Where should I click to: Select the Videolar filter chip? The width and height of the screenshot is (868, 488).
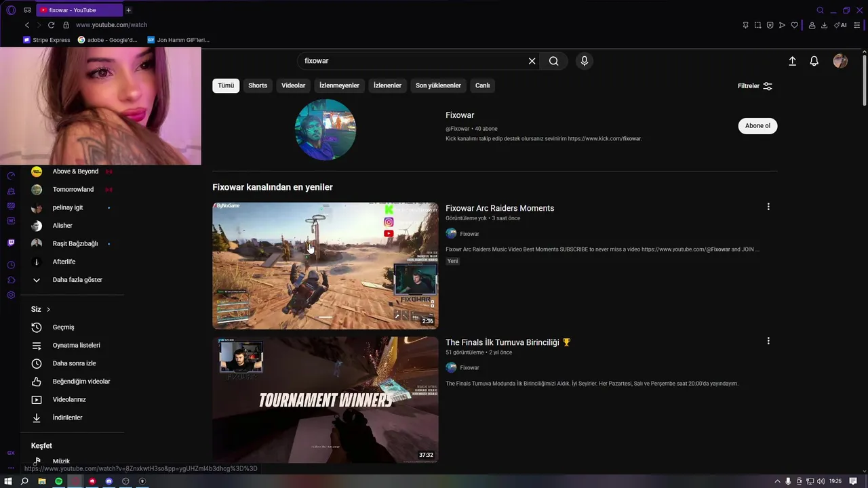point(294,85)
